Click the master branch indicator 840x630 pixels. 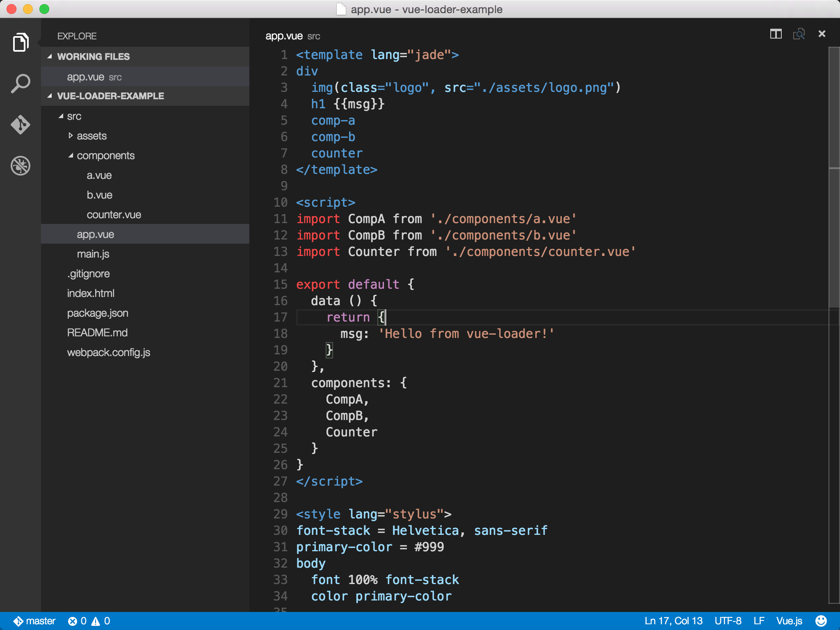click(x=35, y=621)
